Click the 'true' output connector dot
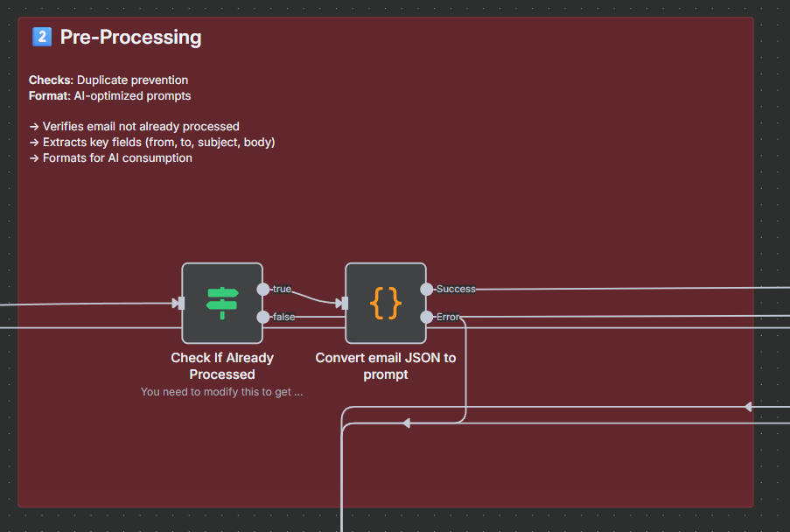Image resolution: width=790 pixels, height=532 pixels. click(263, 289)
